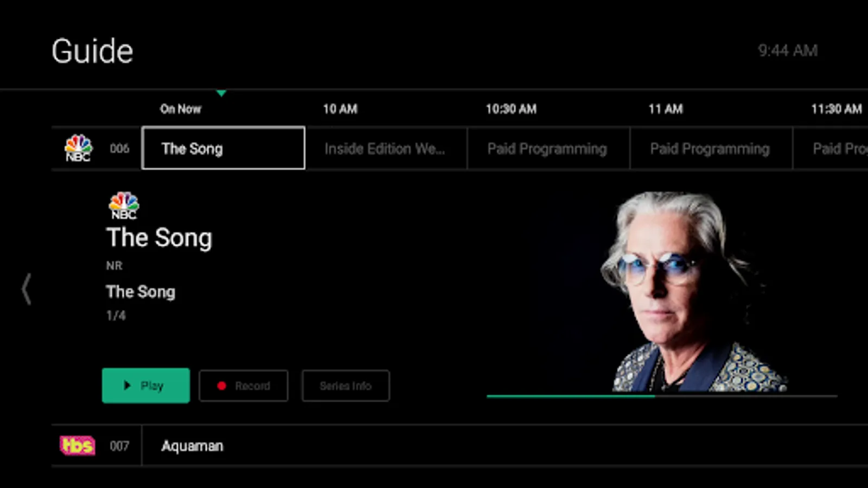Select The Song in the NBC row
The height and width of the screenshot is (488, 868).
pyautogui.click(x=223, y=148)
